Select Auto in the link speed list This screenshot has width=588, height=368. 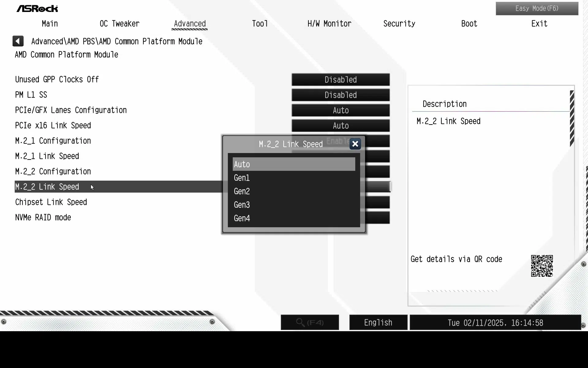pos(294,164)
